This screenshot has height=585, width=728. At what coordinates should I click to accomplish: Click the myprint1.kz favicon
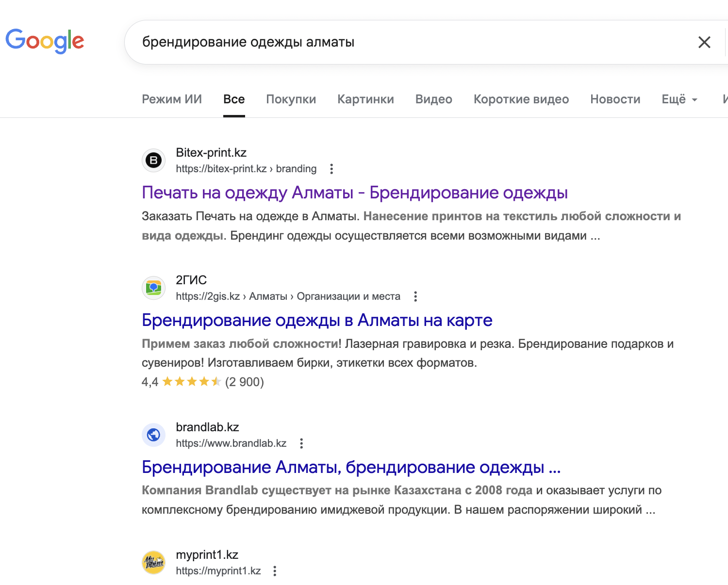pos(154,562)
